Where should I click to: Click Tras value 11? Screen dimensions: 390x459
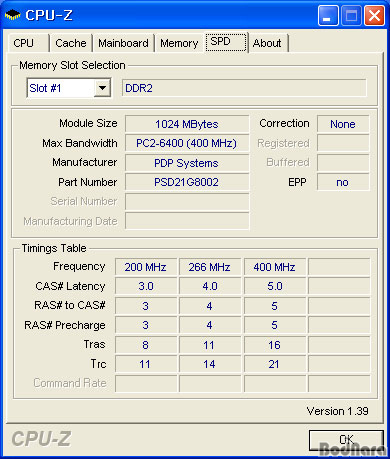click(210, 345)
